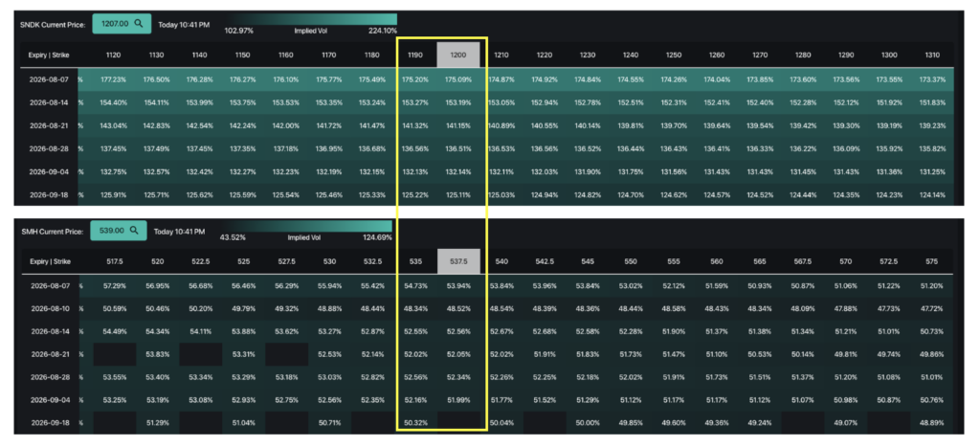Select the highlighted 537.5 strike column header
Image resolution: width=980 pixels, height=447 pixels.
coord(458,261)
